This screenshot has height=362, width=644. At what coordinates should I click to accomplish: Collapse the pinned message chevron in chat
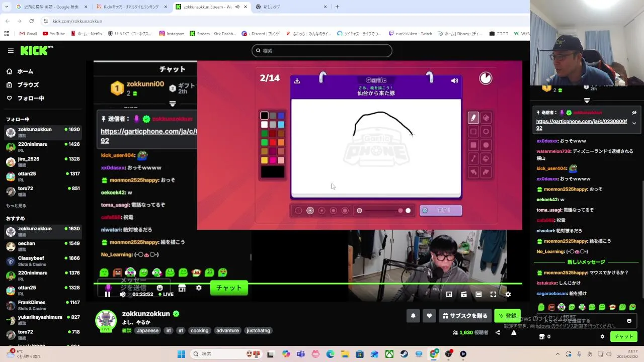pyautogui.click(x=634, y=123)
